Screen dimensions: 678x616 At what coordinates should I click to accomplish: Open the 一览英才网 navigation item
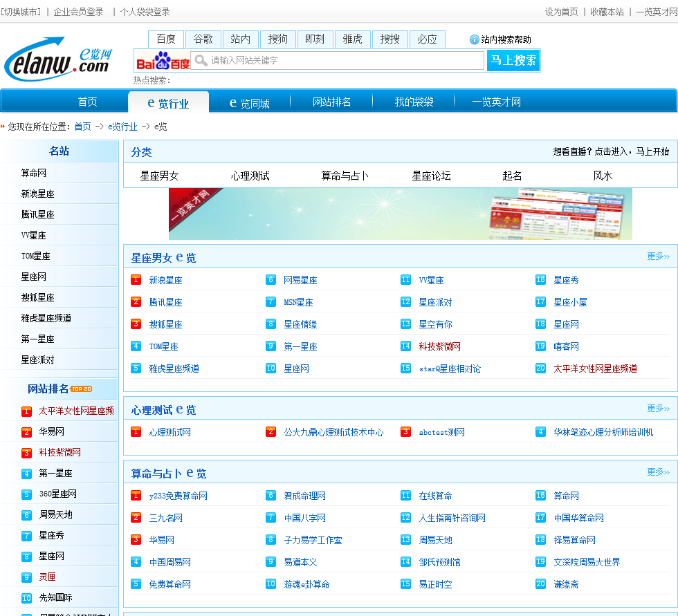[x=497, y=102]
